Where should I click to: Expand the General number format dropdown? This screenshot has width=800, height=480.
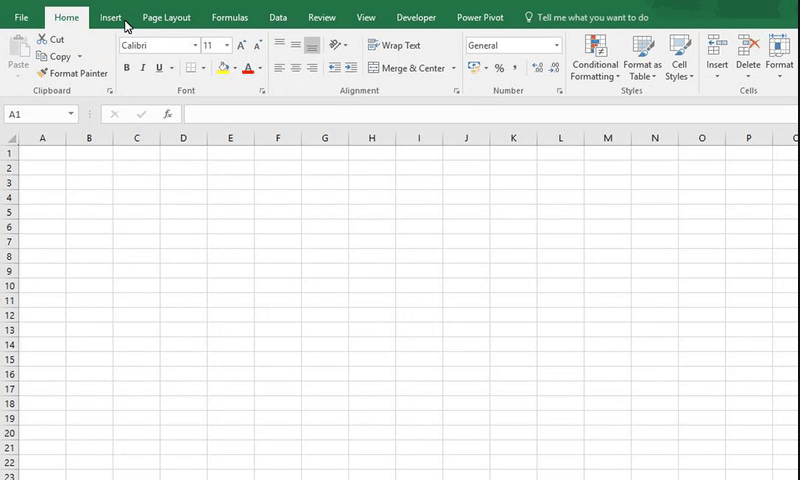(x=557, y=46)
